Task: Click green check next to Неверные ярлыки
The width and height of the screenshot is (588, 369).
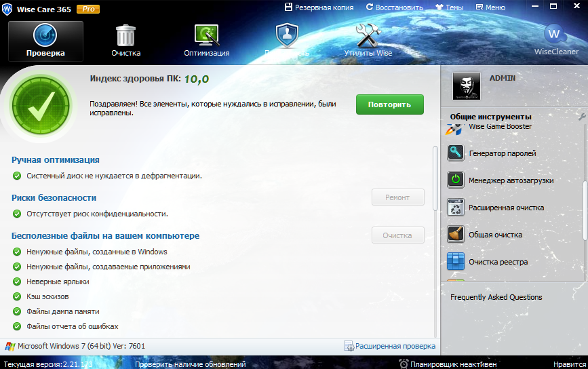Action: click(x=17, y=281)
